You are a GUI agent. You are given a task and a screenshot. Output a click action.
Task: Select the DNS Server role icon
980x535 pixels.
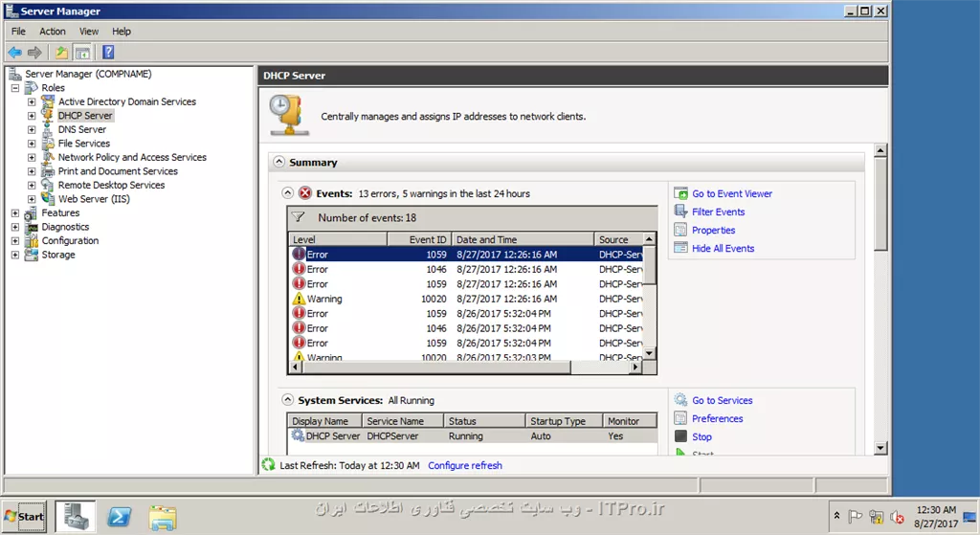click(48, 129)
